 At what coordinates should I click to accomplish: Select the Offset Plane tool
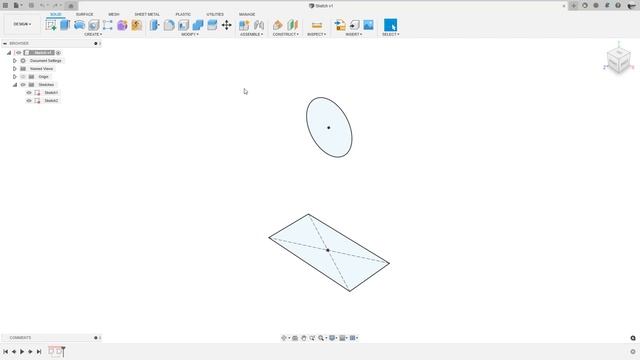pos(278,25)
